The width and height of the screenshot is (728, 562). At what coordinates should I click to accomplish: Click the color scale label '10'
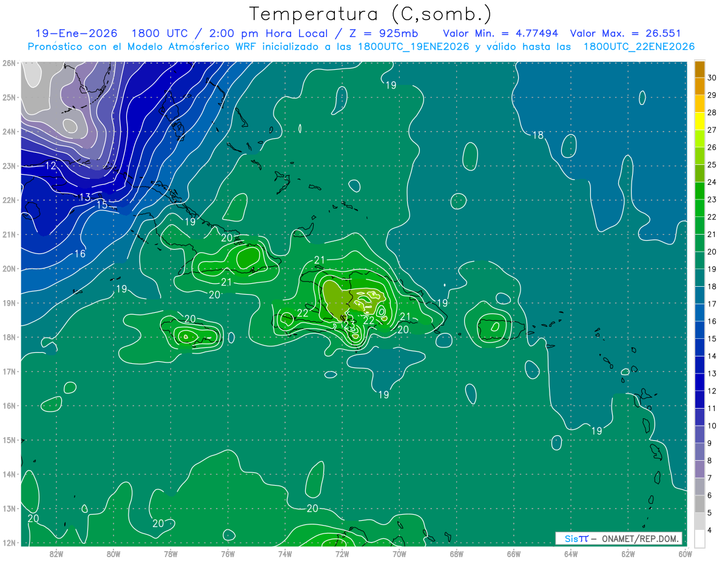pos(712,426)
